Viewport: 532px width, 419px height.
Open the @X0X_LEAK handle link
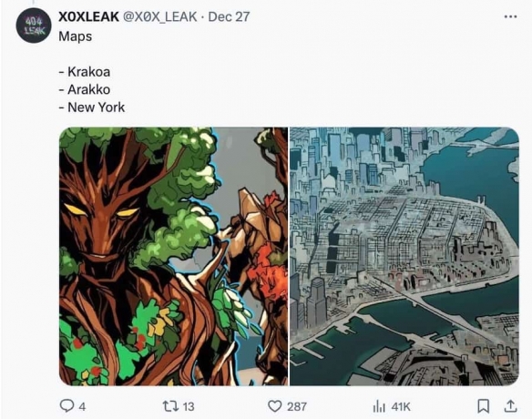pos(159,16)
